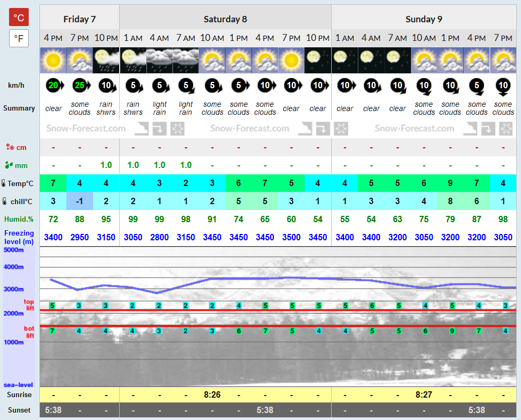Switch units to °C
521x420 pixels.
19,17
